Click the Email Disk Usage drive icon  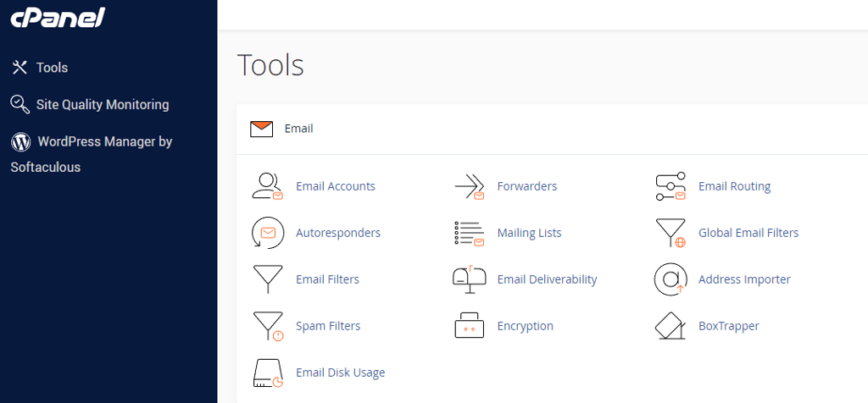(x=269, y=373)
